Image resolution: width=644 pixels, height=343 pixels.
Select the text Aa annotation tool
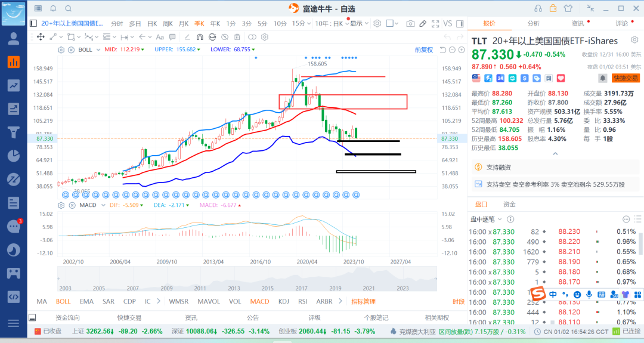click(160, 37)
